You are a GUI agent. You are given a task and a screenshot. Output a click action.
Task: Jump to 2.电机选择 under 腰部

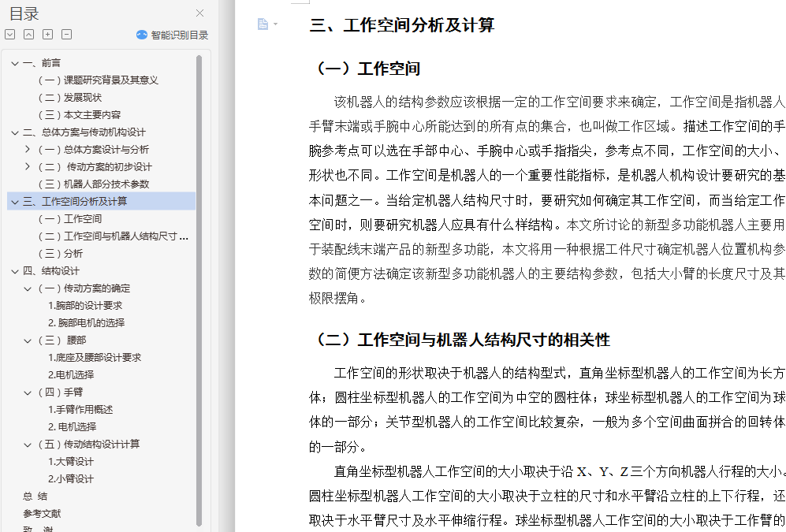point(71,374)
